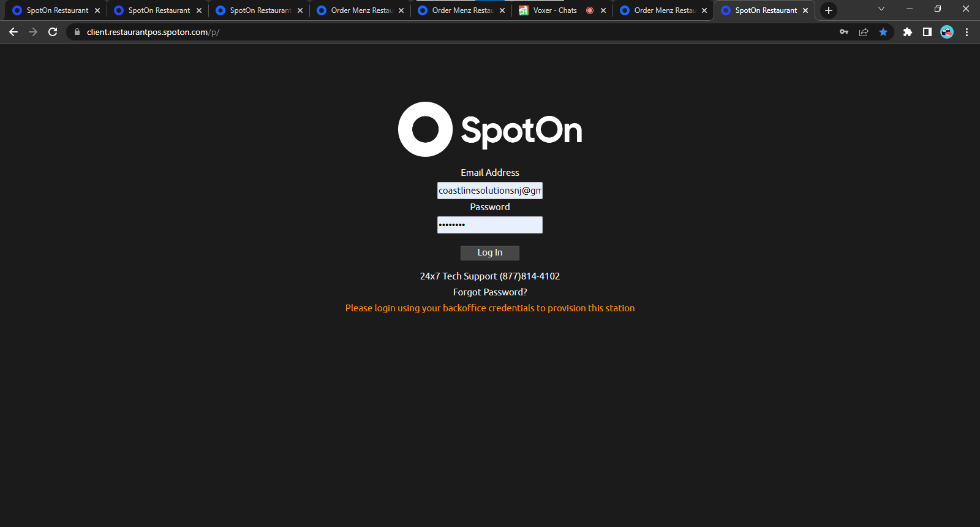Viewport: 980px width, 527px height.
Task: Open Chrome's three-dot menu
Action: click(x=967, y=32)
